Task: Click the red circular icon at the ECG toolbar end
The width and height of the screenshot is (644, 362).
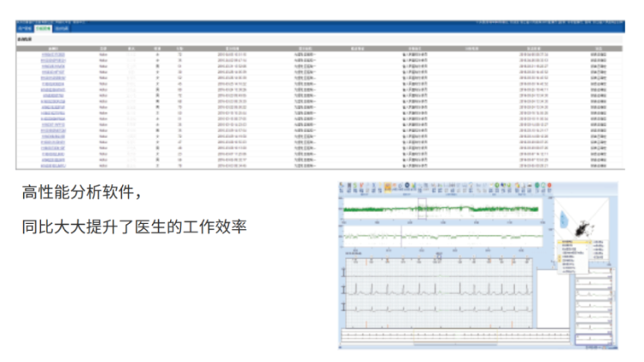Action: [550, 185]
